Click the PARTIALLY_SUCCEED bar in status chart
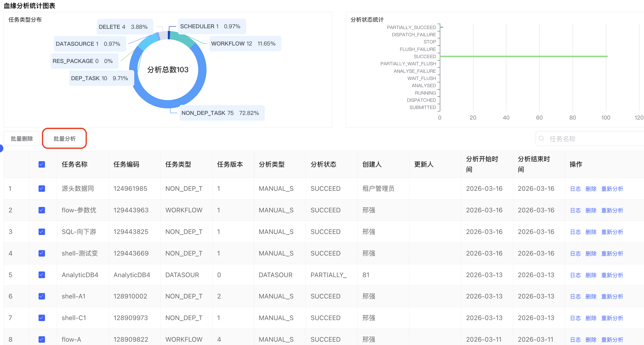The height and width of the screenshot is (345, 644). 441,27
